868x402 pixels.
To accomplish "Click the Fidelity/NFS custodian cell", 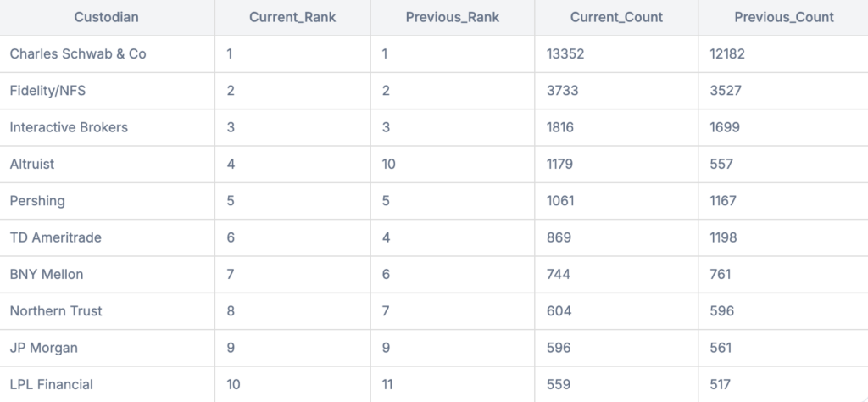I will [x=107, y=90].
